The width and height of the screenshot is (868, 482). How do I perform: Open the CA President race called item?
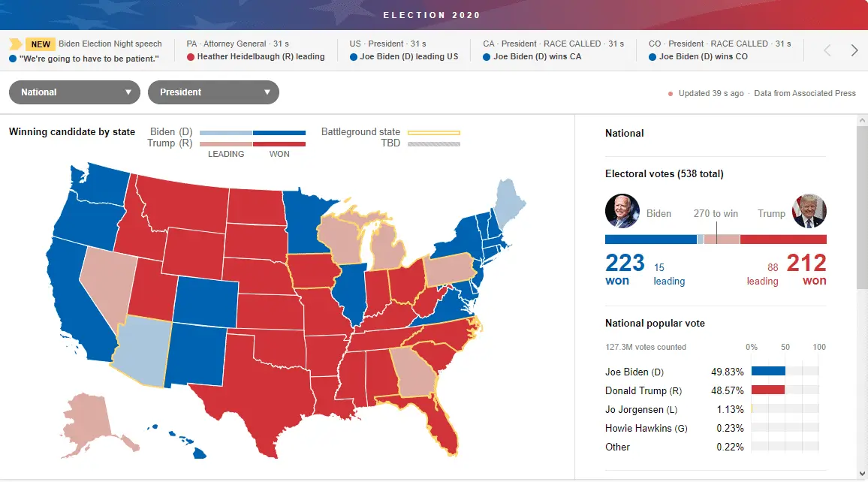pos(554,50)
